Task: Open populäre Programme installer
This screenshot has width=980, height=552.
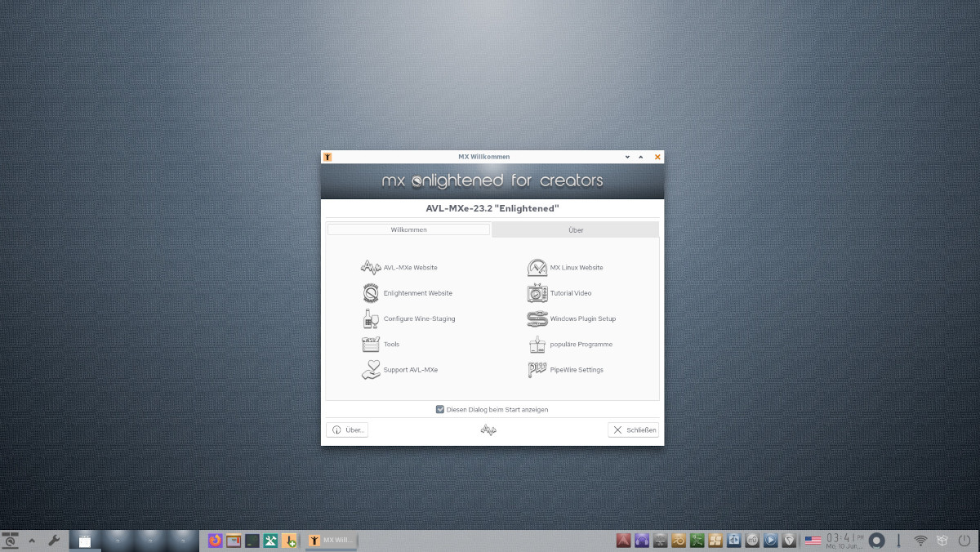Action: click(570, 345)
